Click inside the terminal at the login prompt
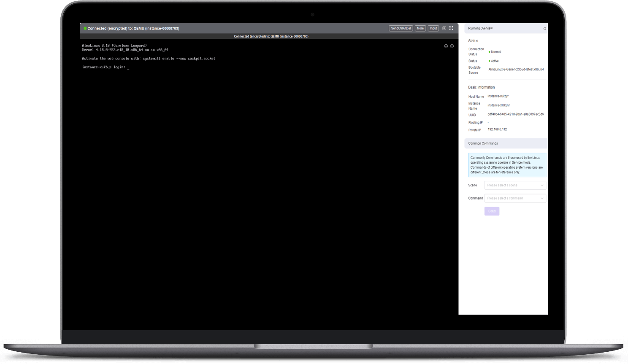 point(106,67)
